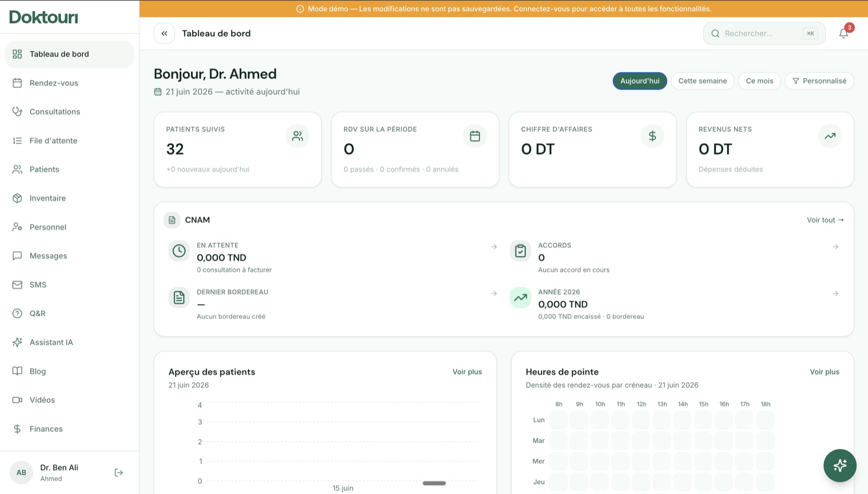Viewport: 868px width, 494px height.
Task: Click the Chiffre d'affaires dollar icon
Action: pos(653,136)
